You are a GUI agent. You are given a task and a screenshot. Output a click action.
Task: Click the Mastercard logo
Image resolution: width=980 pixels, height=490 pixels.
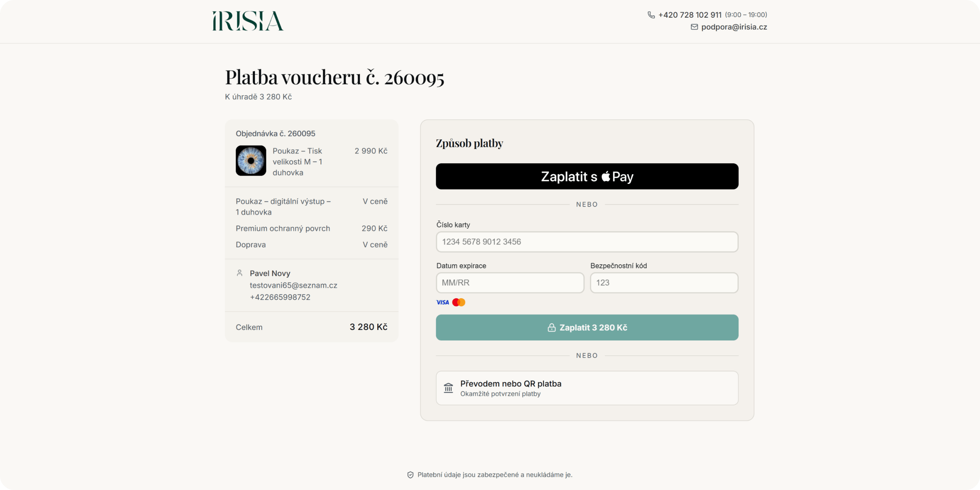(459, 302)
